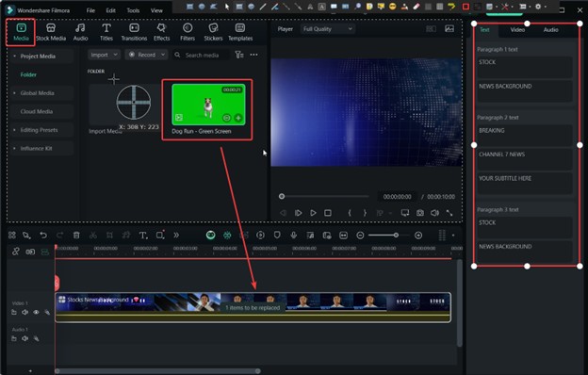
Task: Switch to the Audio properties tab
Action: point(550,29)
